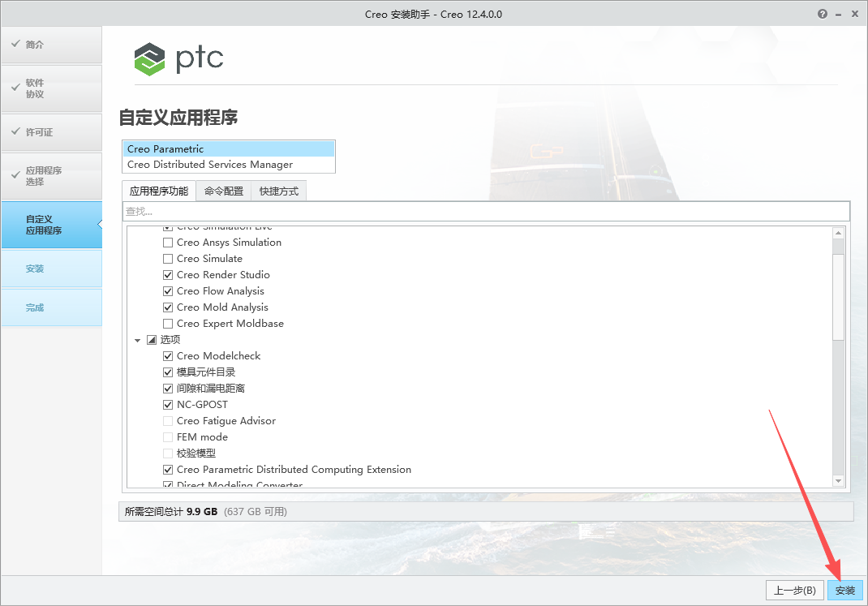Enable Creo Ansys Simulation
The image size is (868, 606).
167,242
